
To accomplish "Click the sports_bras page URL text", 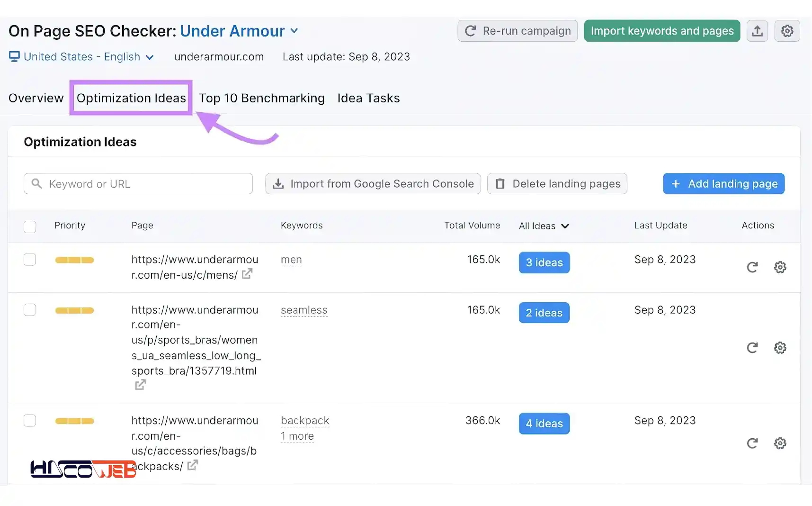I will click(196, 340).
